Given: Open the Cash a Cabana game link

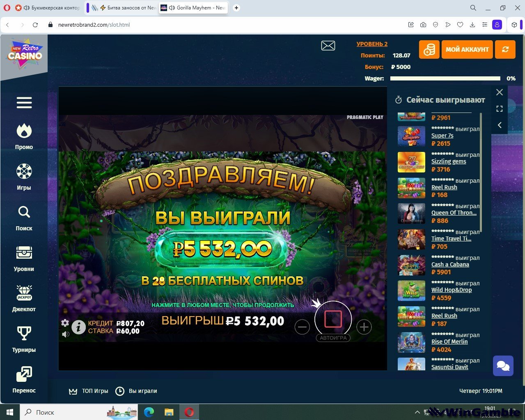Looking at the screenshot, I should 450,264.
